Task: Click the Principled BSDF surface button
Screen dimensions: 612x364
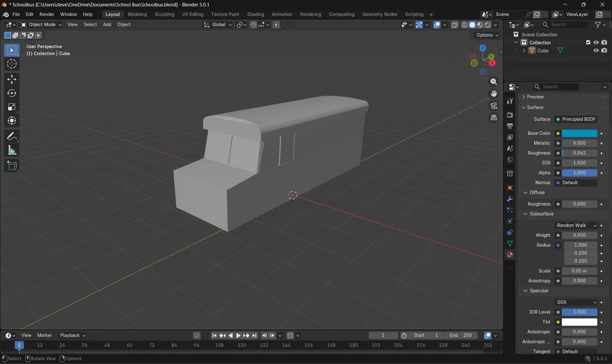Action: coord(578,119)
